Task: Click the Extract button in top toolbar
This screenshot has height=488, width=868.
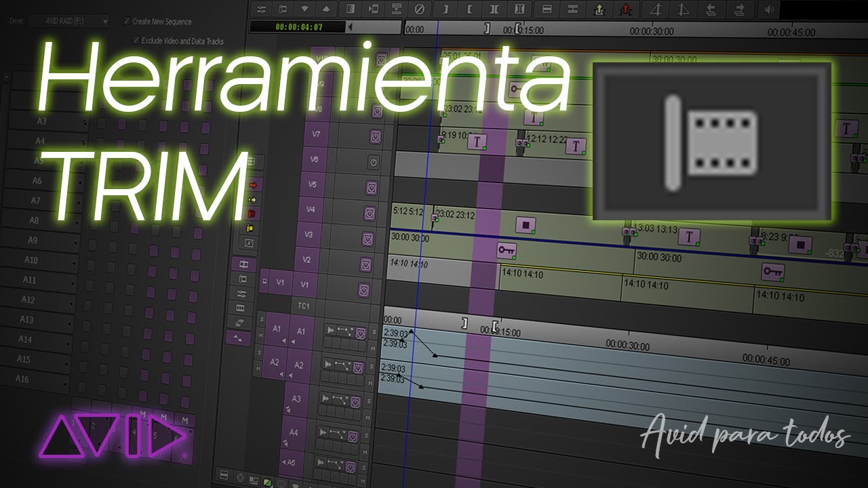Action: point(573,9)
